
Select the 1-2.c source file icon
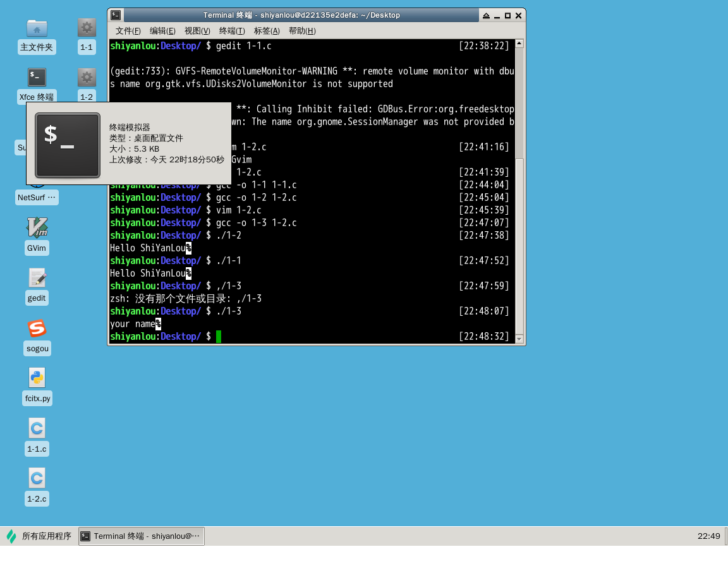(x=37, y=478)
